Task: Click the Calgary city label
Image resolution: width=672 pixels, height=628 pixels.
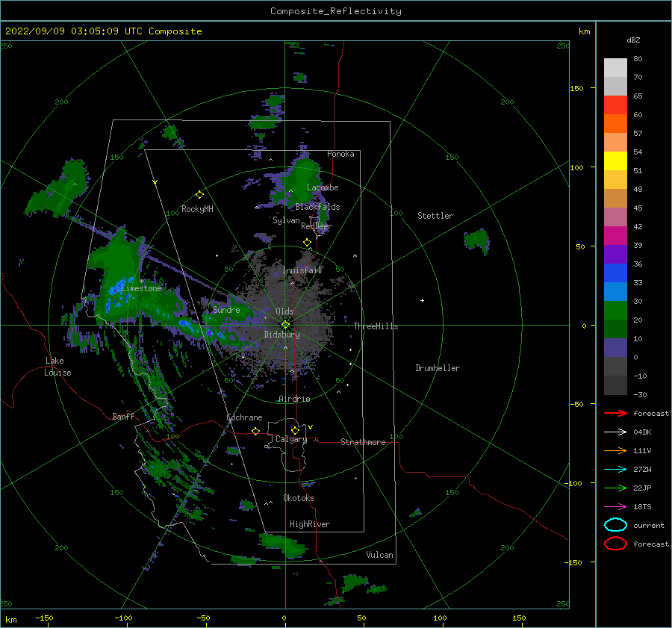Action: [x=291, y=439]
